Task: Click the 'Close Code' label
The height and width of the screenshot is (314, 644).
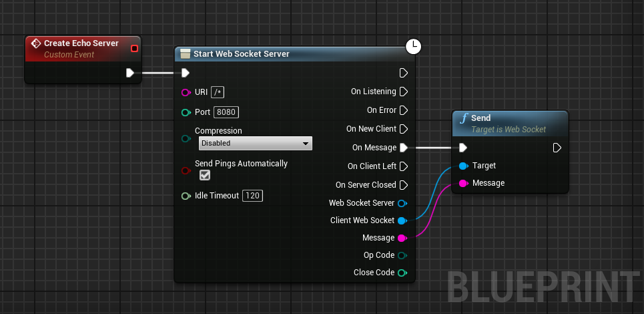Action: [374, 273]
